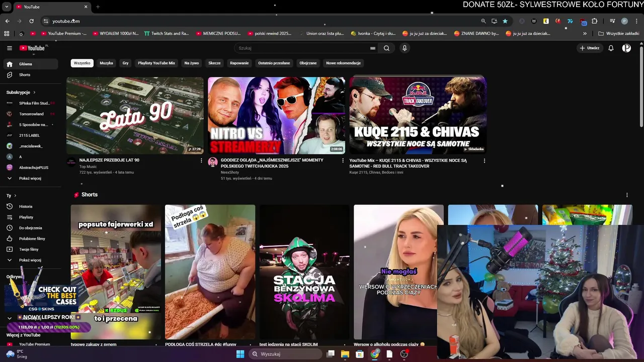Open the weather widget in taskbar
644x362 pixels.
click(17, 354)
